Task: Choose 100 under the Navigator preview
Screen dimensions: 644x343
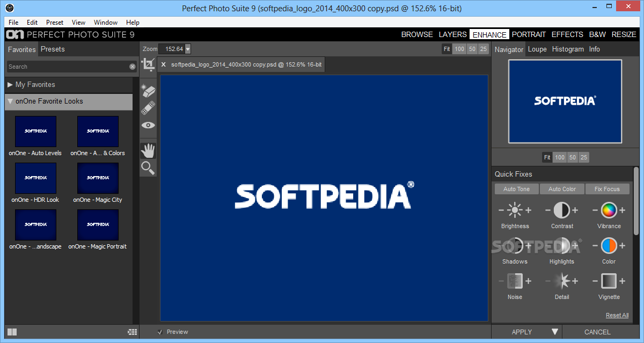Action: pyautogui.click(x=560, y=157)
